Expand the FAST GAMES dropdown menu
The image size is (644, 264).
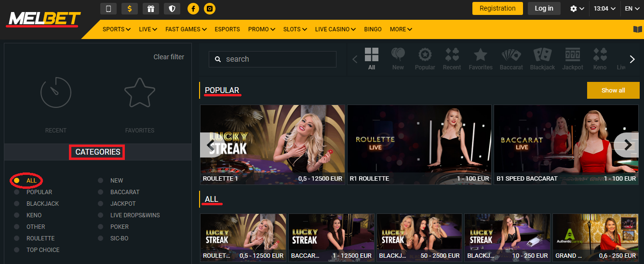[186, 29]
